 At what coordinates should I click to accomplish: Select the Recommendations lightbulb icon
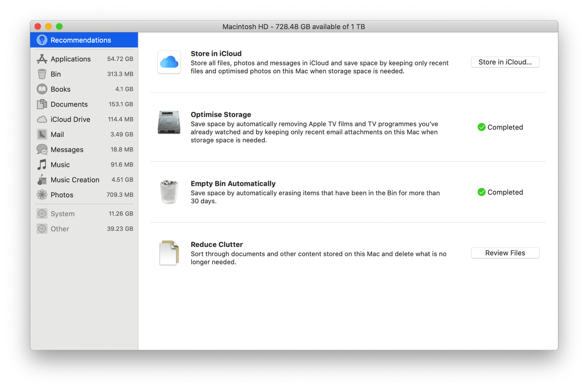(42, 40)
